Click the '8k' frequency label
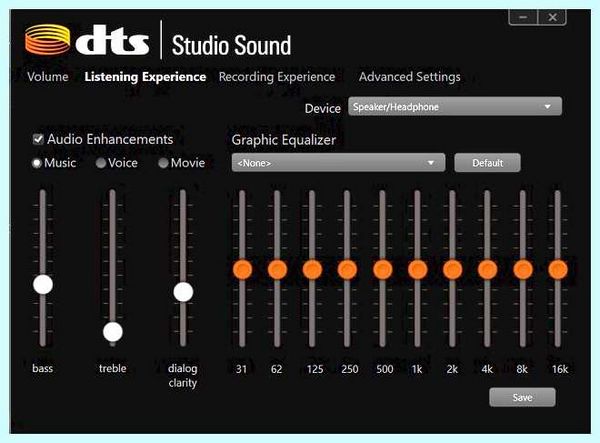Viewport: 600px width, 443px height. 522,369
